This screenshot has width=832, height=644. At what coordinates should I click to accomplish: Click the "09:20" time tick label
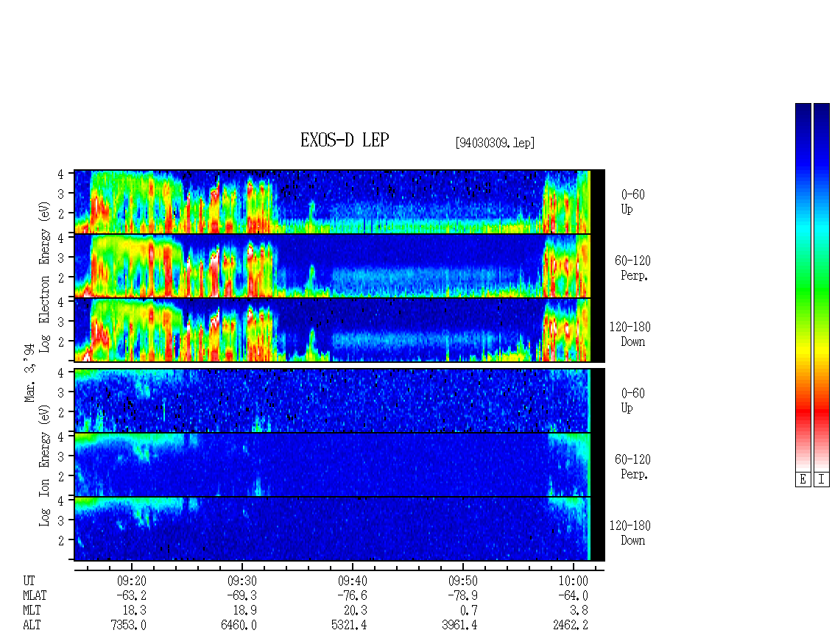coord(132,581)
